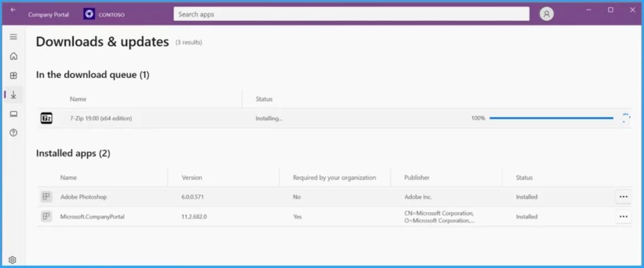Viewport: 644px width, 268px height.
Task: Click Status header in download queue
Action: (x=264, y=99)
